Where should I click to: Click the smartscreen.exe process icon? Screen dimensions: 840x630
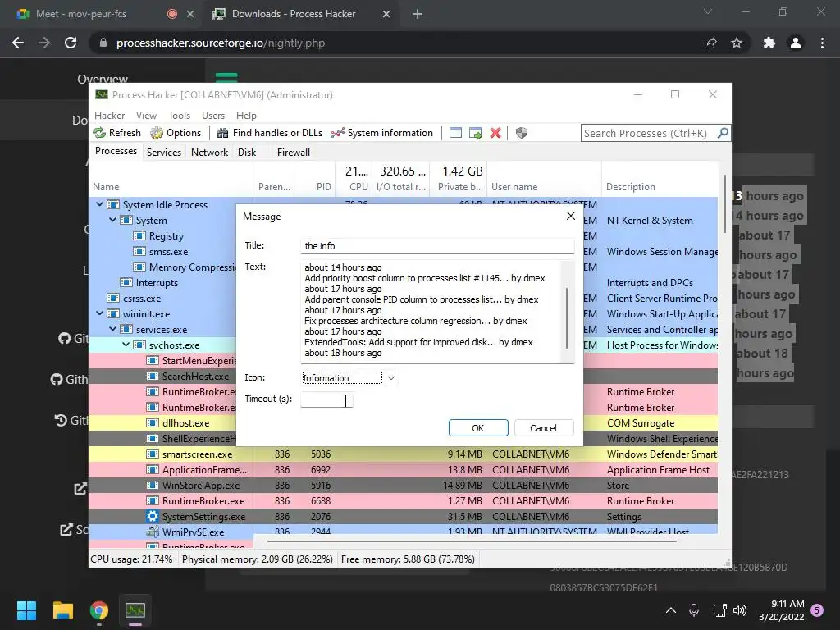point(153,454)
